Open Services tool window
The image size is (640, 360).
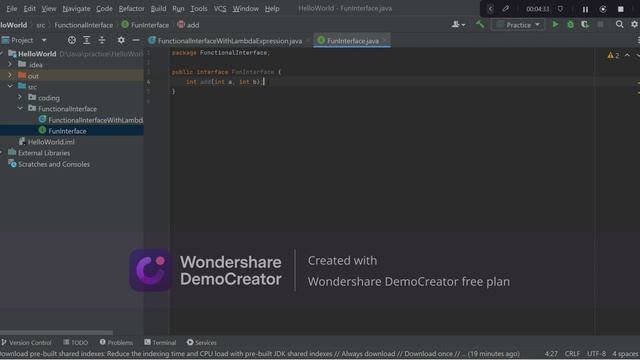click(x=202, y=342)
